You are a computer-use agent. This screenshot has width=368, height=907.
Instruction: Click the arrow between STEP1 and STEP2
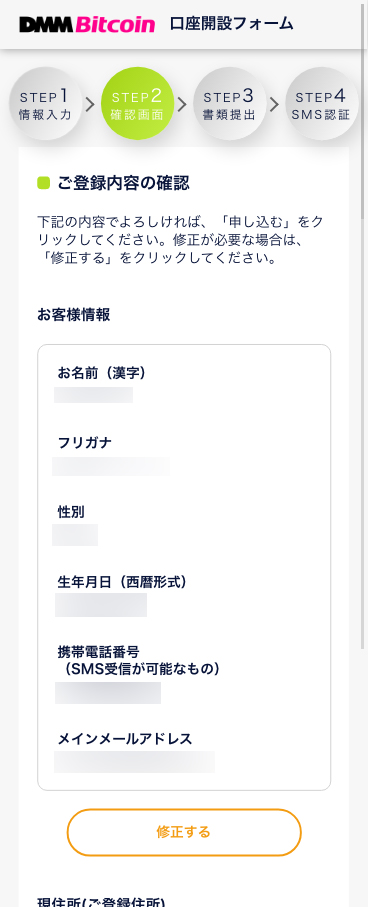point(90,105)
